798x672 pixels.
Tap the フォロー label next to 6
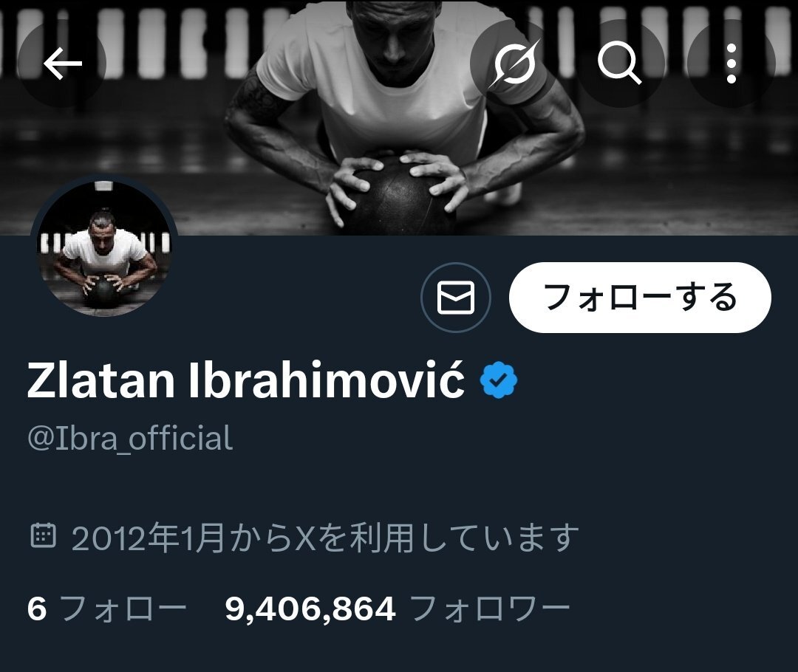tap(123, 608)
